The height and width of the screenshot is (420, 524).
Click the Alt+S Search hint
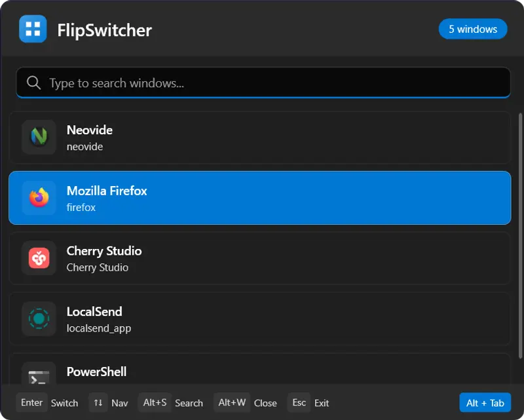point(172,402)
